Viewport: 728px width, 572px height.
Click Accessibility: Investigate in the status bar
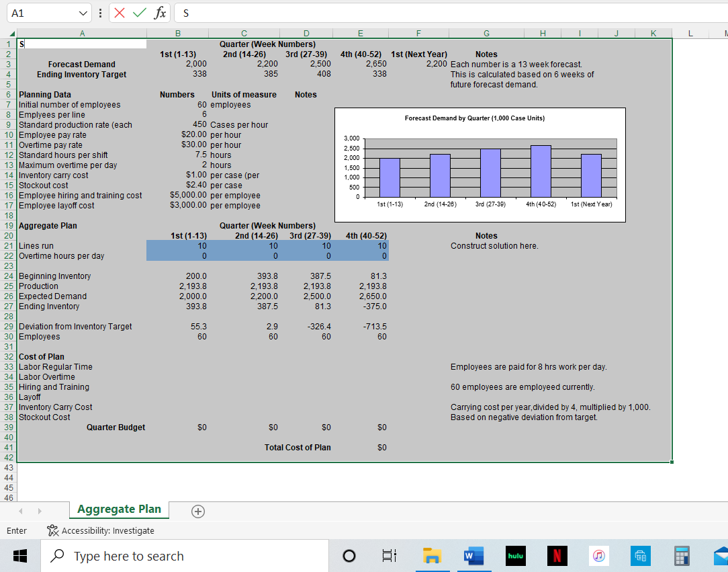(101, 531)
